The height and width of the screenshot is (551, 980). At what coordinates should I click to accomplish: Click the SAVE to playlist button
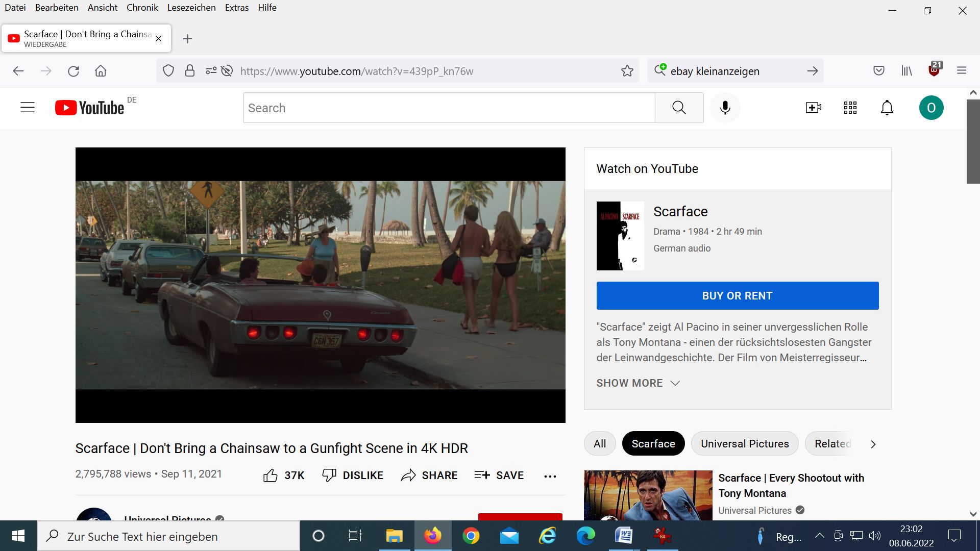[499, 475]
